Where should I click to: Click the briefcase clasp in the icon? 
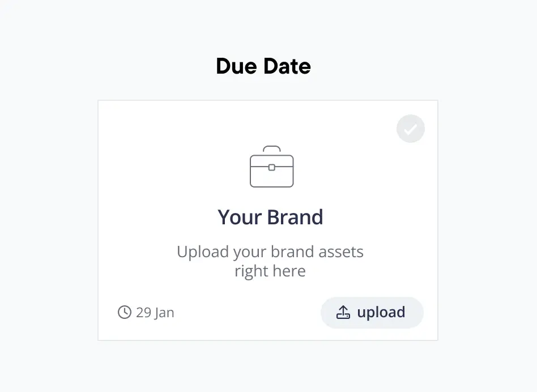click(272, 168)
